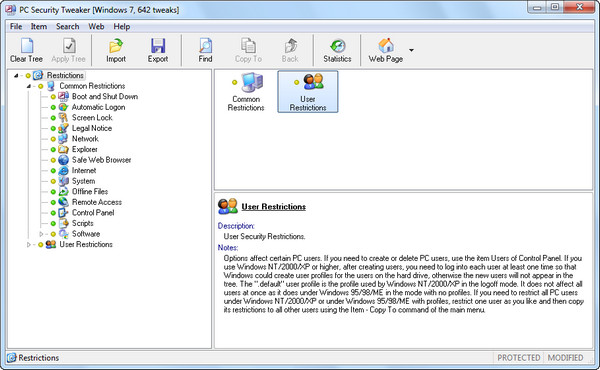This screenshot has width=600, height=370.
Task: Click the Web Page house icon
Action: point(386,46)
